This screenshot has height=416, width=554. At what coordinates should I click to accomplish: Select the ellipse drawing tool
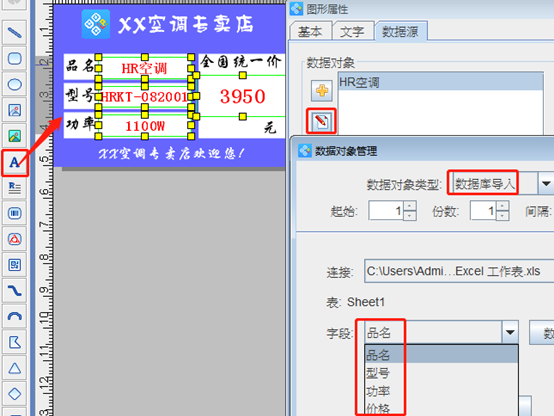click(x=14, y=84)
